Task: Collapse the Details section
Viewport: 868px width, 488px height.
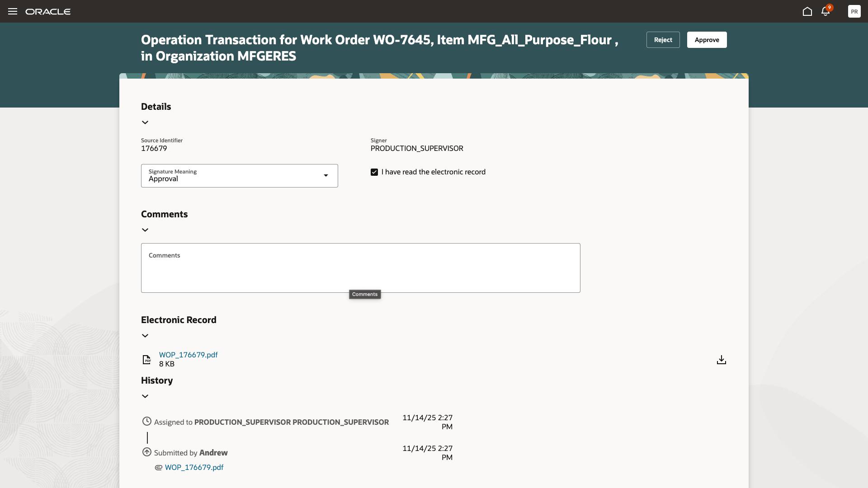Action: pyautogui.click(x=145, y=122)
